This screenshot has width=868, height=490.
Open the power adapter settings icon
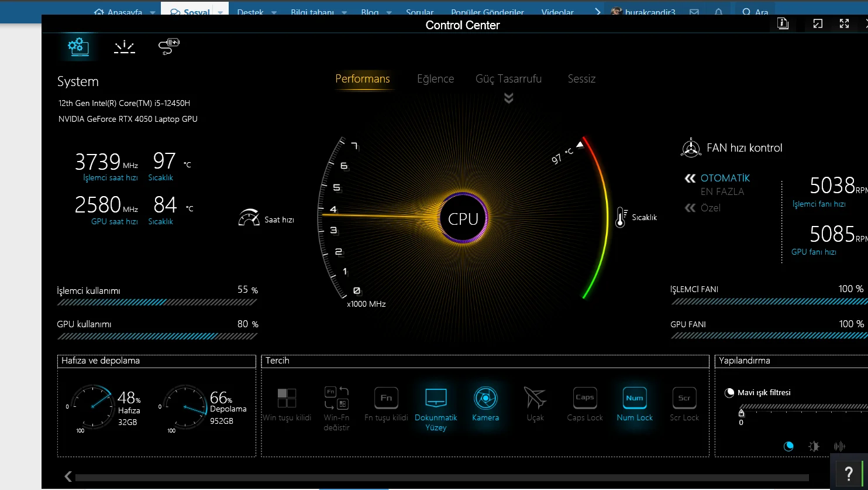[x=169, y=47]
